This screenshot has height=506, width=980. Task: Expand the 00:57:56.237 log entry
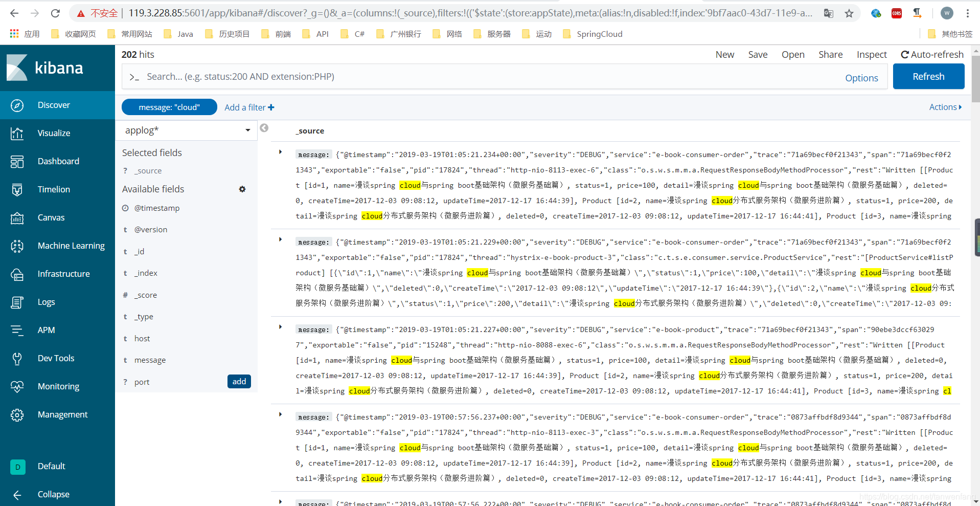[x=280, y=414]
